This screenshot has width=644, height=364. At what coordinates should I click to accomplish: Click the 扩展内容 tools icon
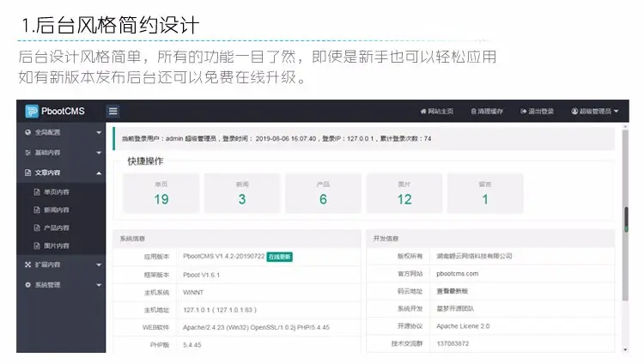point(27,265)
